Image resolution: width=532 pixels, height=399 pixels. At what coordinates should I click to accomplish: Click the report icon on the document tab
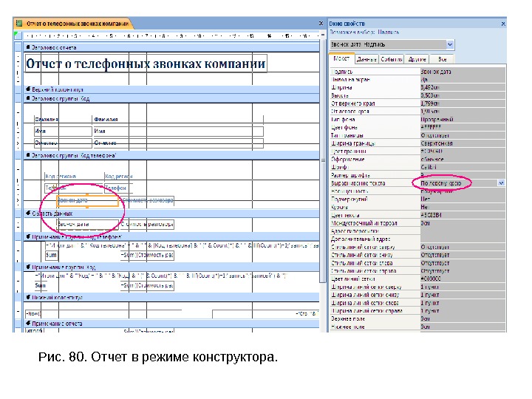(20, 24)
